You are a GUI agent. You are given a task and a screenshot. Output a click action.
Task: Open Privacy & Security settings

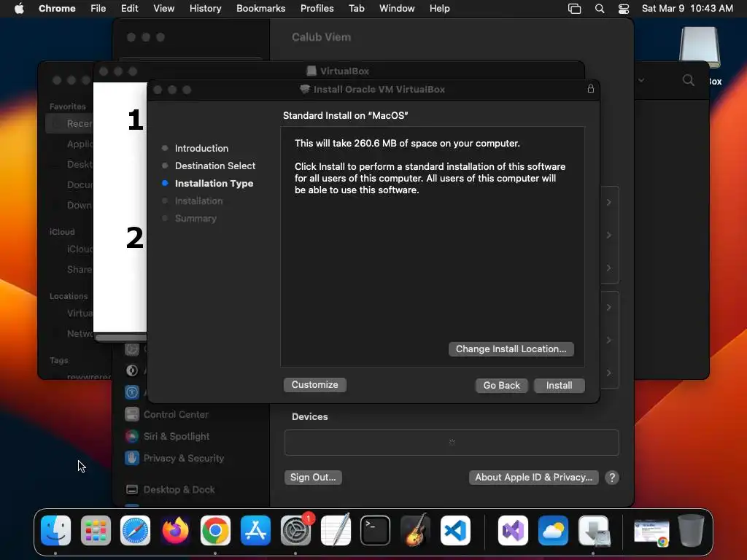click(x=174, y=458)
